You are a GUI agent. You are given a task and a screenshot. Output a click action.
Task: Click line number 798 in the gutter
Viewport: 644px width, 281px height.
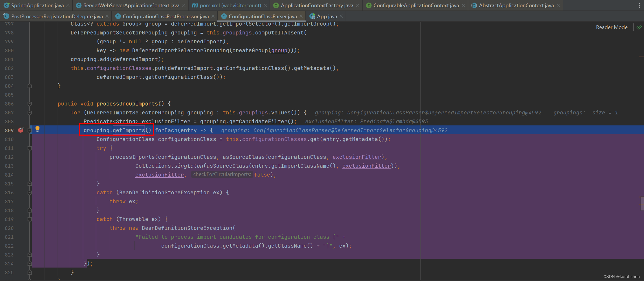(9, 33)
